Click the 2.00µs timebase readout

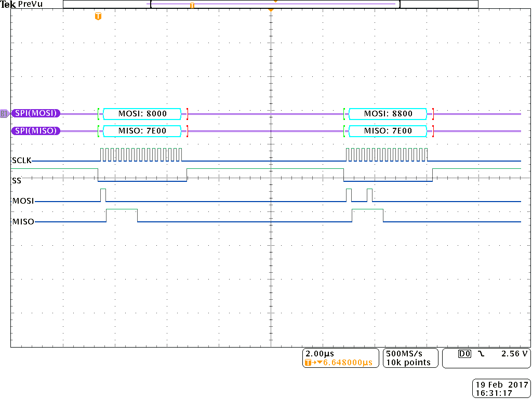[320, 354]
